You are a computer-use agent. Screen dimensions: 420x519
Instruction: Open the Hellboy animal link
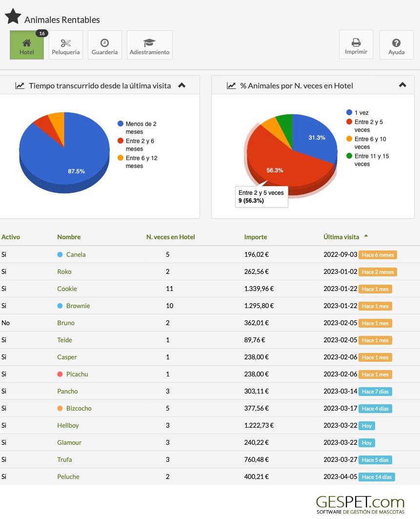click(68, 426)
